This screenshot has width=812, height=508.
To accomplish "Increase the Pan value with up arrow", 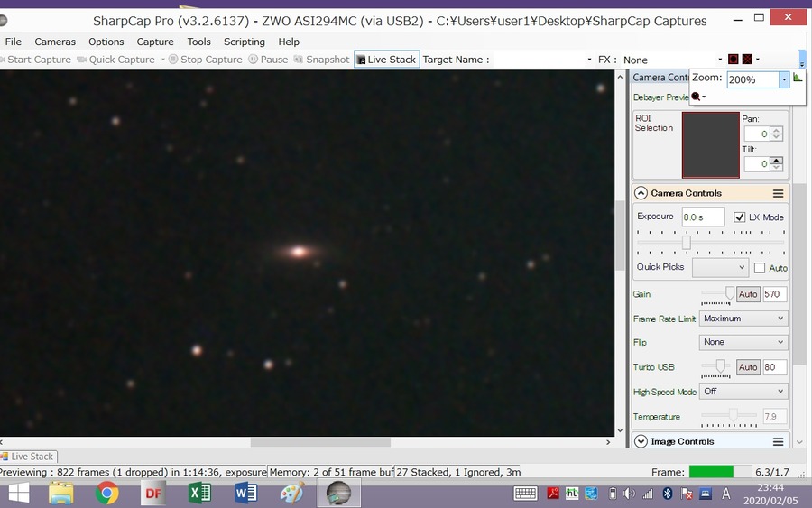I will pyautogui.click(x=776, y=131).
